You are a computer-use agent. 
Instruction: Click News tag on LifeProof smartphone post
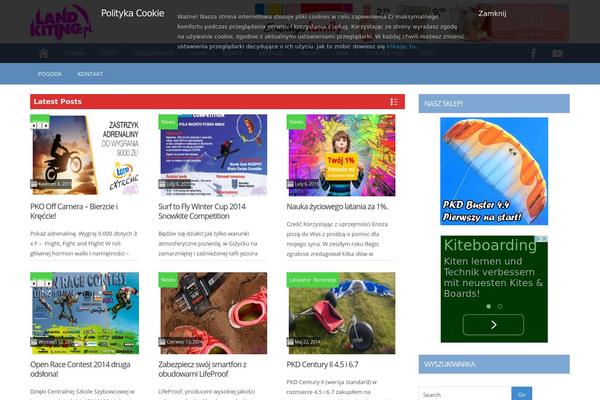tap(168, 280)
